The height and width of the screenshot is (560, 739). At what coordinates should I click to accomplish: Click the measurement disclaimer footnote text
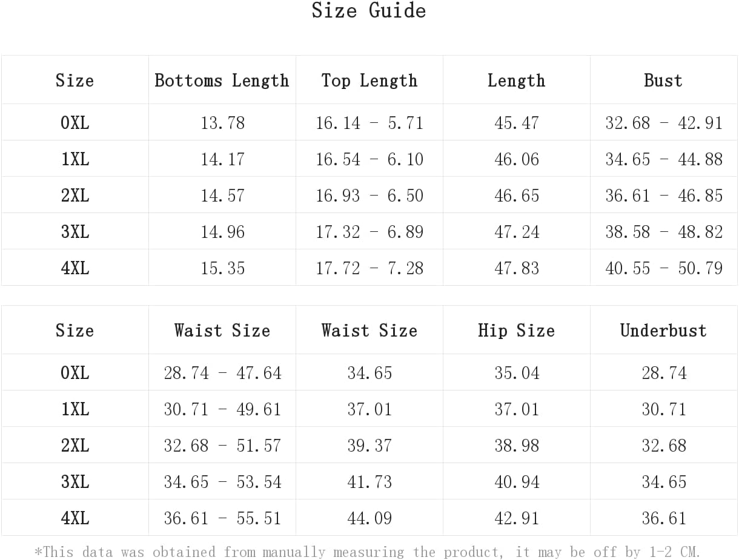tap(368, 552)
